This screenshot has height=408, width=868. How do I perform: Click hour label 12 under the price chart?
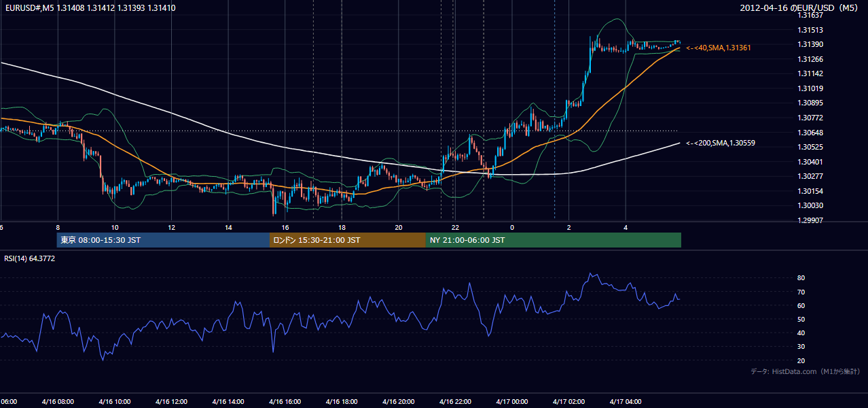click(x=172, y=228)
